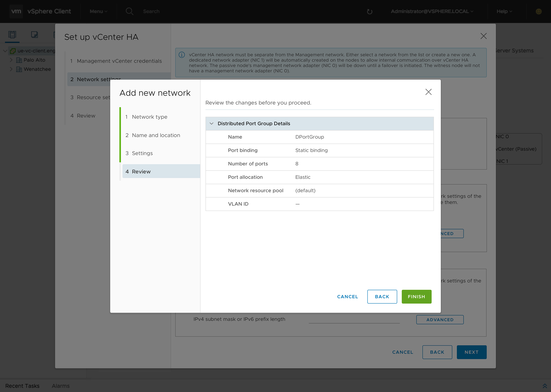
Task: Click the Static binding value
Action: [312, 150]
